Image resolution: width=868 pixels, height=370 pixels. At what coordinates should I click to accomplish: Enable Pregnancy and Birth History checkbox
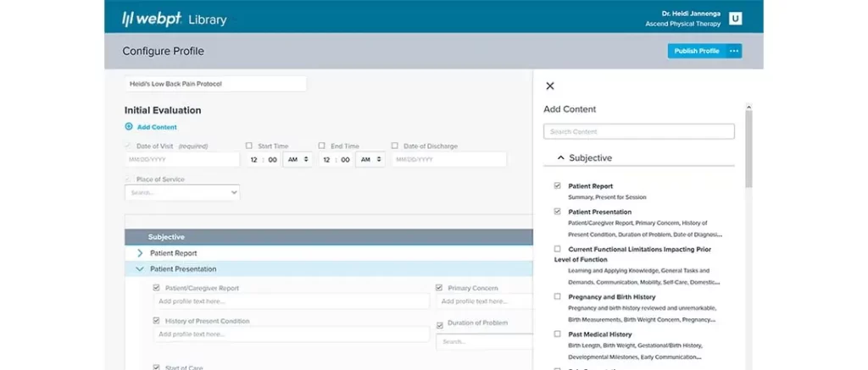click(x=557, y=296)
